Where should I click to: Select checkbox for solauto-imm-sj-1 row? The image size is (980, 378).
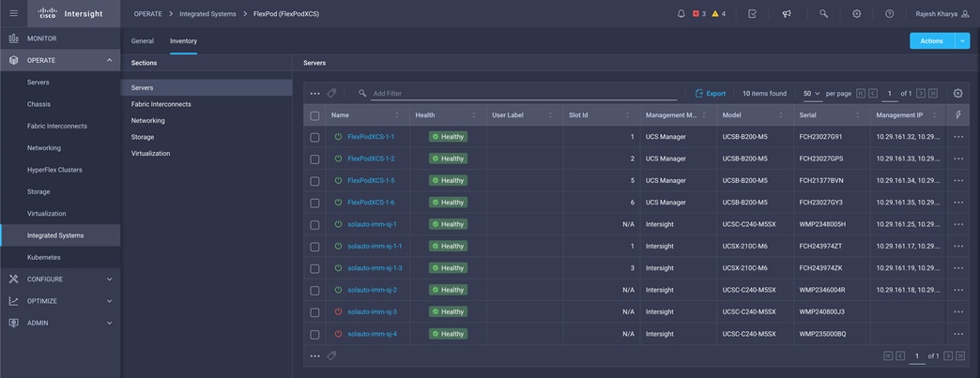314,224
